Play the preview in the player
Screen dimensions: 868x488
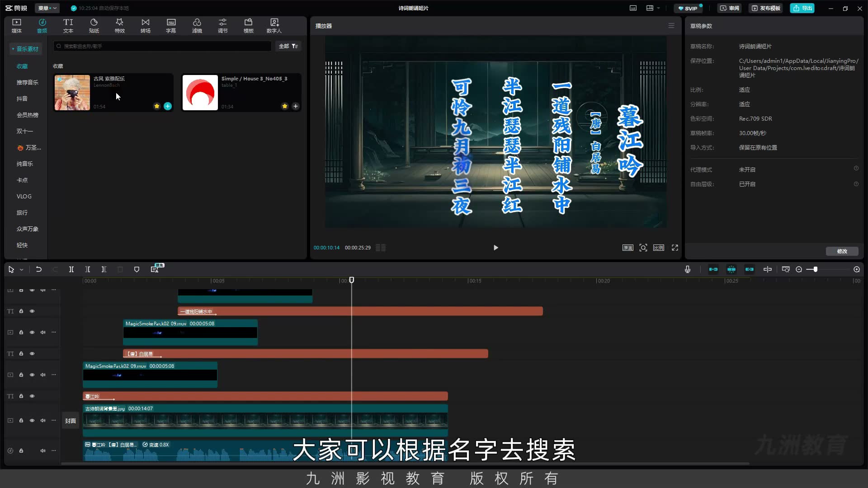496,248
